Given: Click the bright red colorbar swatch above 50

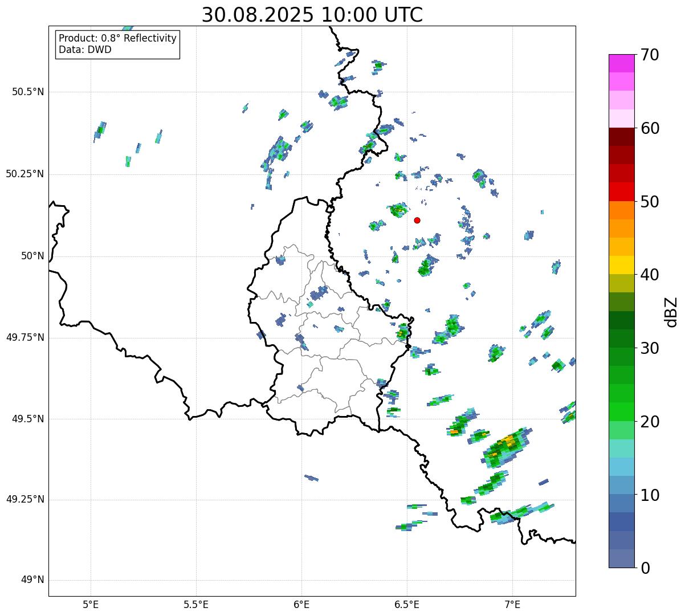Looking at the screenshot, I should coord(622,191).
